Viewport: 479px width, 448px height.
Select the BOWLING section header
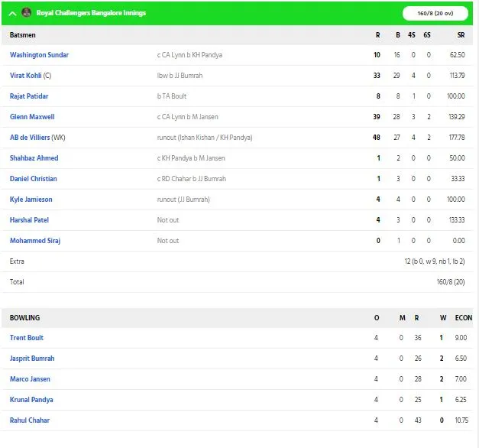(24, 318)
